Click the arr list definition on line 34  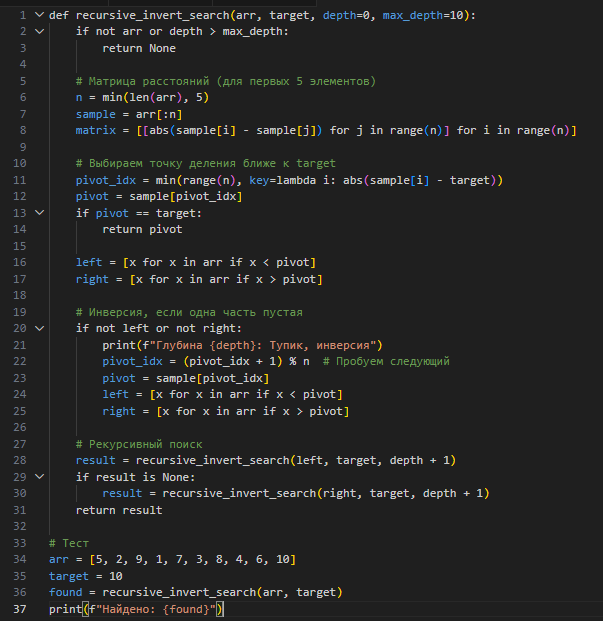pyautogui.click(x=172, y=559)
